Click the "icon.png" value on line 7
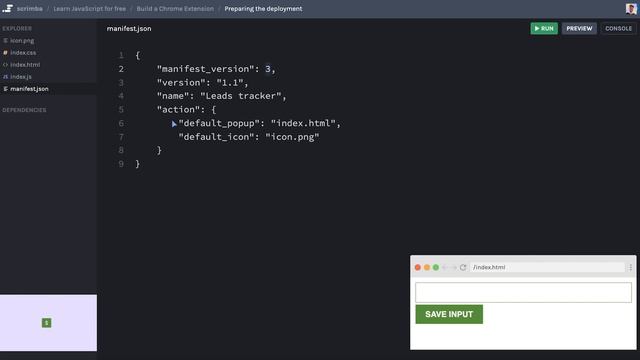Viewport: 640px width, 360px height. tap(292, 137)
